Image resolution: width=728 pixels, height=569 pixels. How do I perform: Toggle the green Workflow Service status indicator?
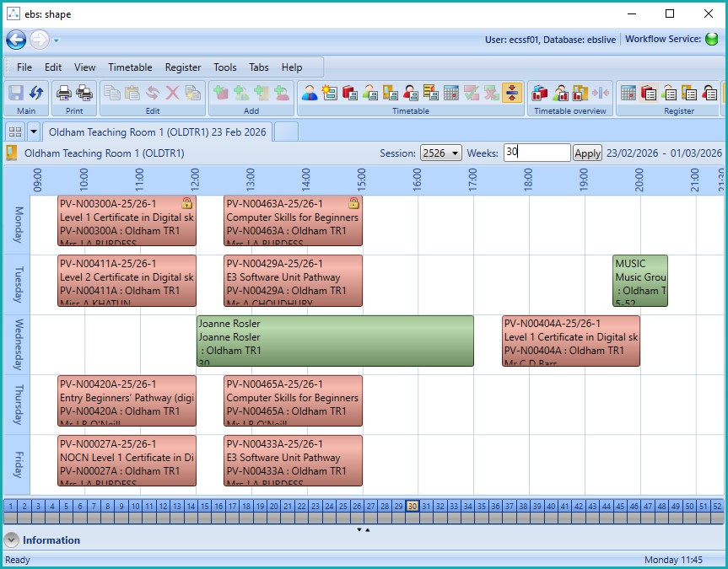(x=712, y=40)
